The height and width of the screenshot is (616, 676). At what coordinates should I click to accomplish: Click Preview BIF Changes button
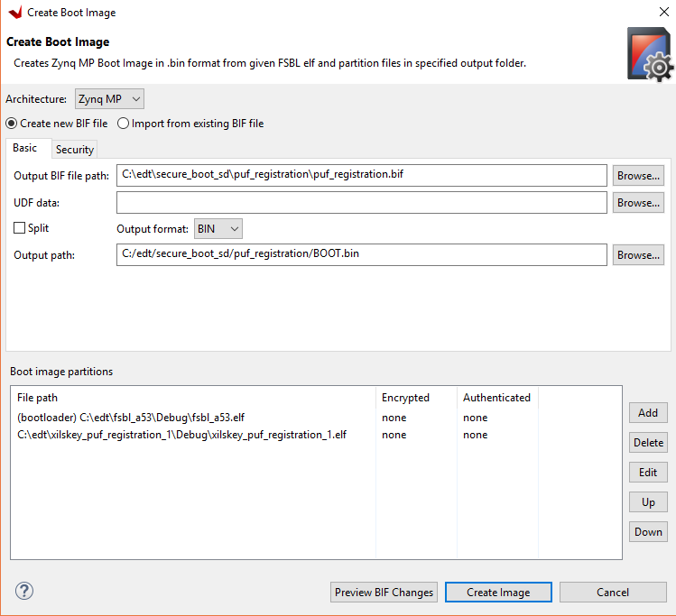click(384, 593)
